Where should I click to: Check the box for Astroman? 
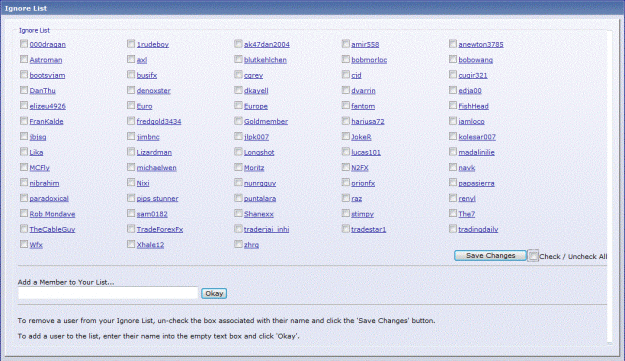(x=24, y=59)
